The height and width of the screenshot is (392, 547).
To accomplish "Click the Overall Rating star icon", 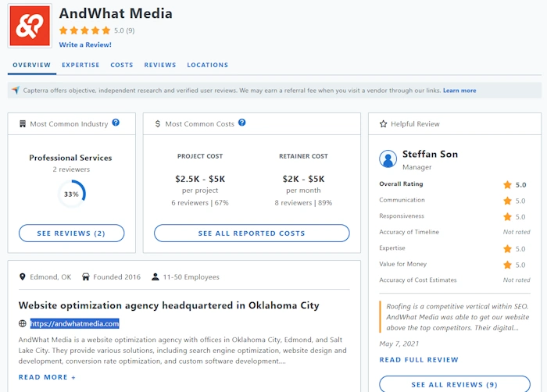I will pos(508,184).
